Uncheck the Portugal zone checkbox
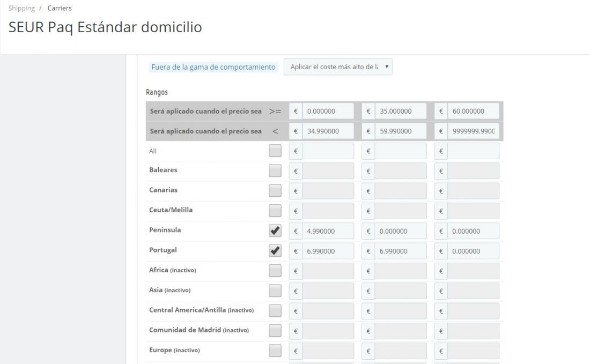This screenshot has width=590, height=364. (275, 250)
